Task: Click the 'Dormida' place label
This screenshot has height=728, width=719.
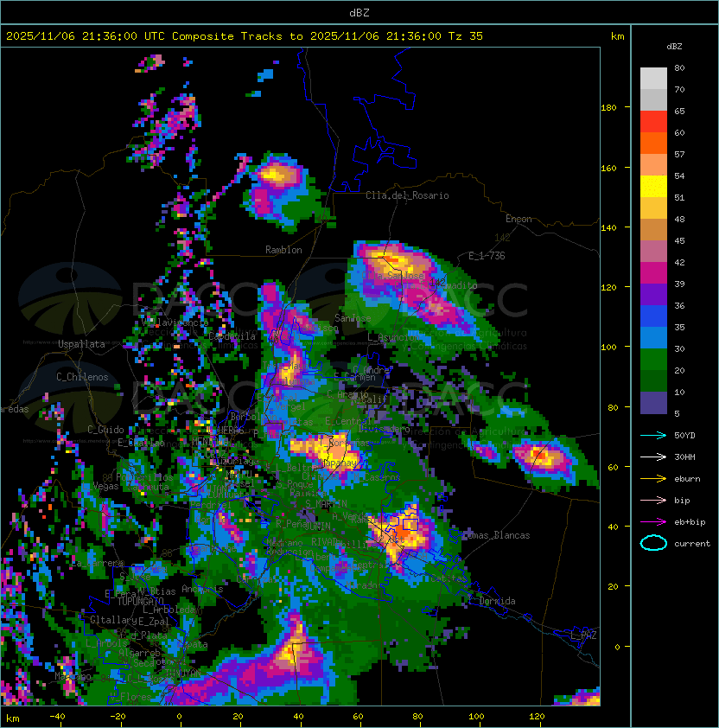Action: pyautogui.click(x=497, y=601)
